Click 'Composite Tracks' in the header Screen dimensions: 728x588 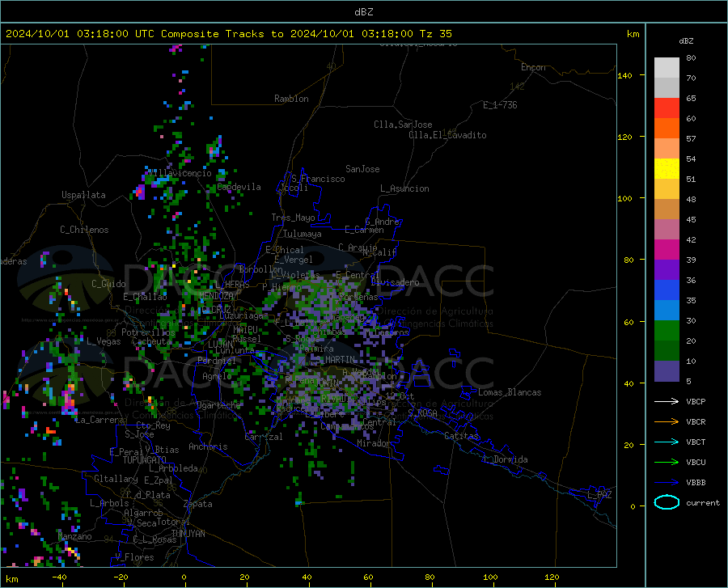(213, 34)
